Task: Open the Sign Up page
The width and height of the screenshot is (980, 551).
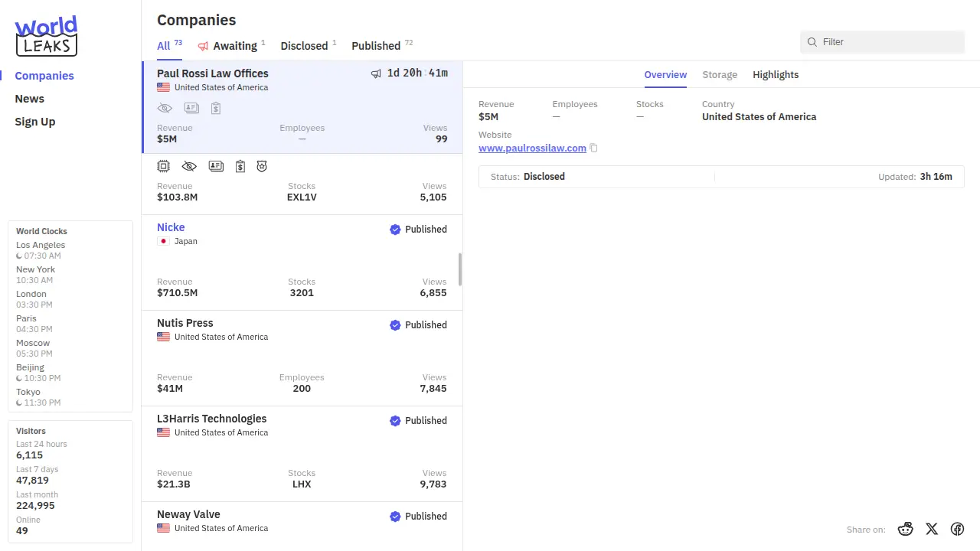Action: pos(35,122)
